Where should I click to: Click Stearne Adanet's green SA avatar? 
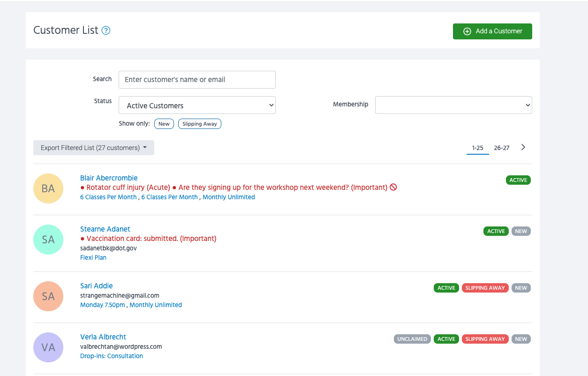[x=48, y=240]
